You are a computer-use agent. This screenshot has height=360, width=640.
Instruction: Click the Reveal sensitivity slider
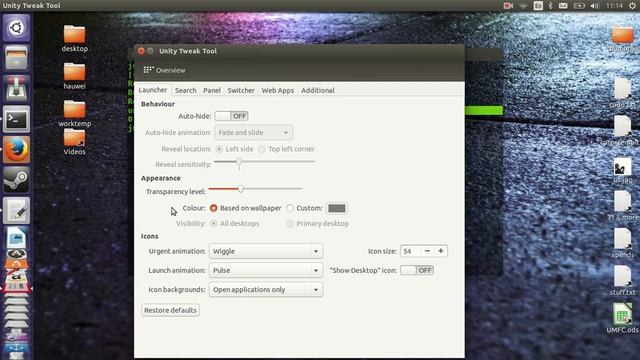(264, 162)
